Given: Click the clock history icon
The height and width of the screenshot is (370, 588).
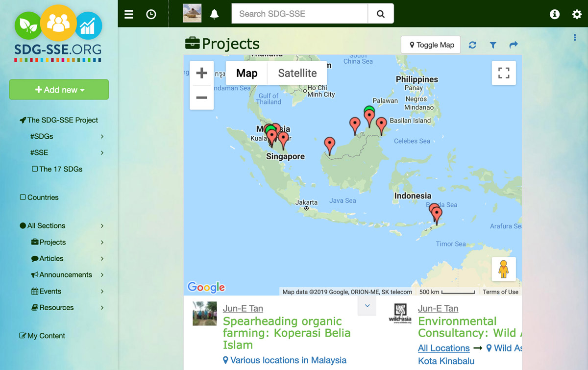Looking at the screenshot, I should (x=151, y=14).
